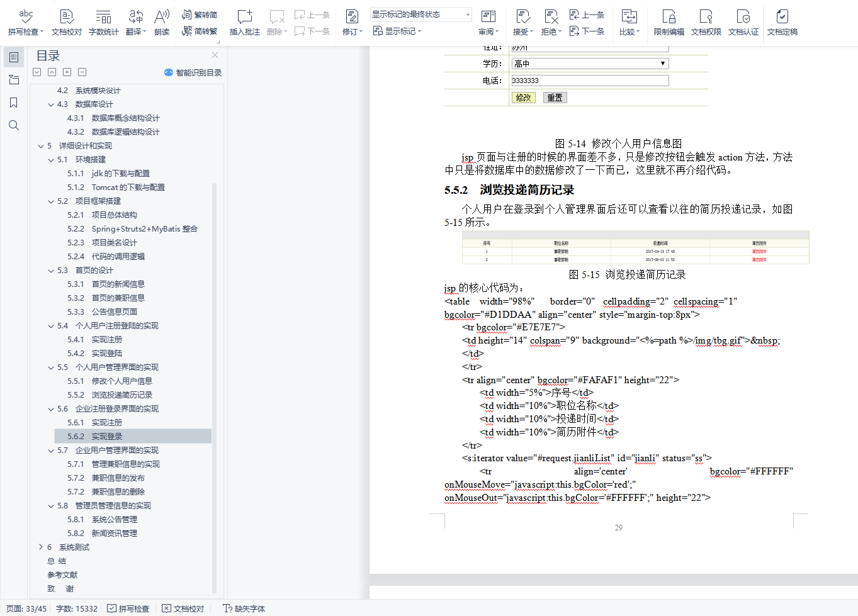
Task: Click 字数: 15332 in status bar
Action: click(77, 608)
